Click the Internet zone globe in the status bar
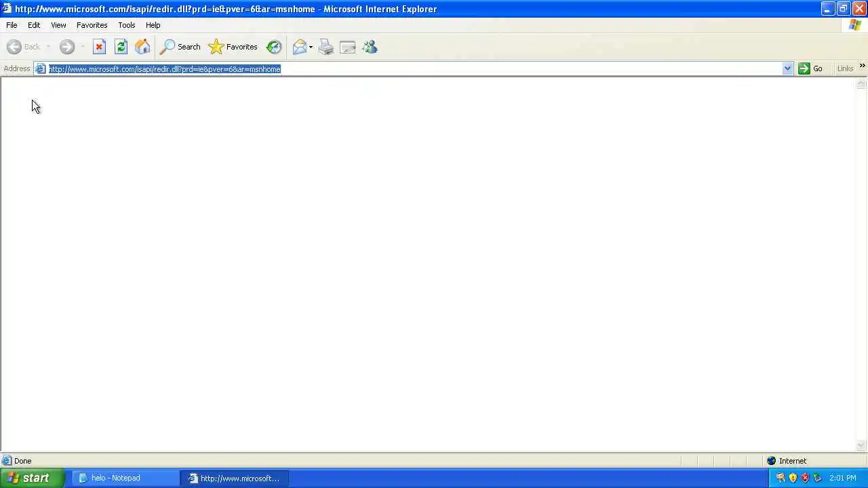Image resolution: width=868 pixels, height=488 pixels. 771,461
